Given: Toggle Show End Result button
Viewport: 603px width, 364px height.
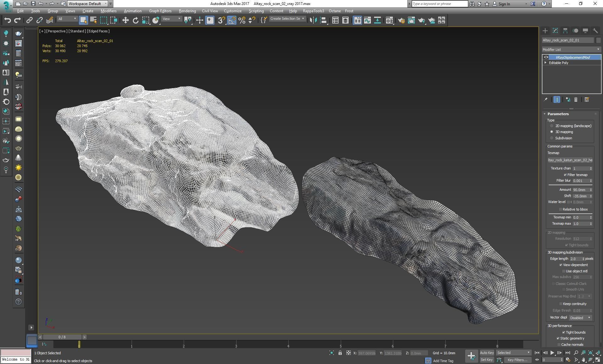Looking at the screenshot, I should (557, 99).
